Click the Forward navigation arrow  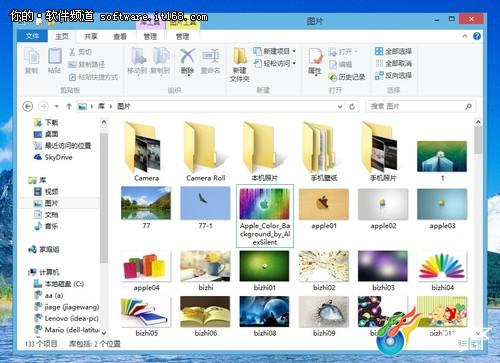pos(43,106)
